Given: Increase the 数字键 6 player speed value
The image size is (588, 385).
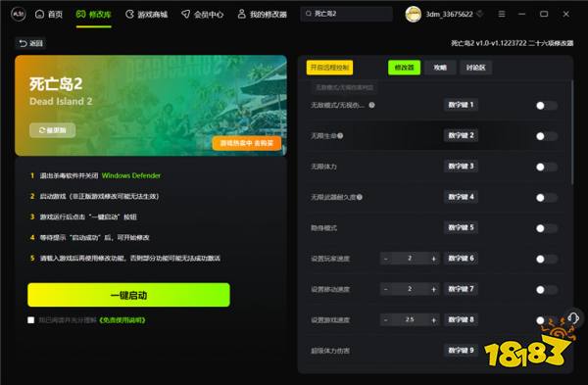Looking at the screenshot, I should (434, 259).
